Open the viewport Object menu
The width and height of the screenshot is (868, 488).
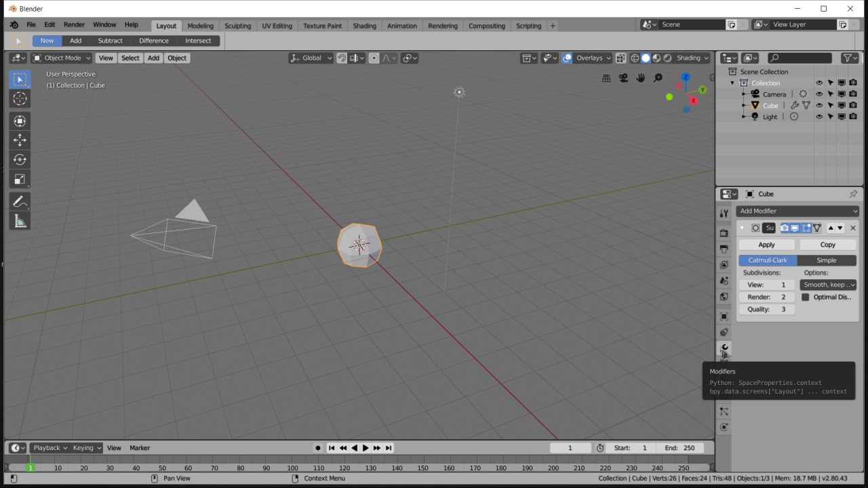point(177,58)
